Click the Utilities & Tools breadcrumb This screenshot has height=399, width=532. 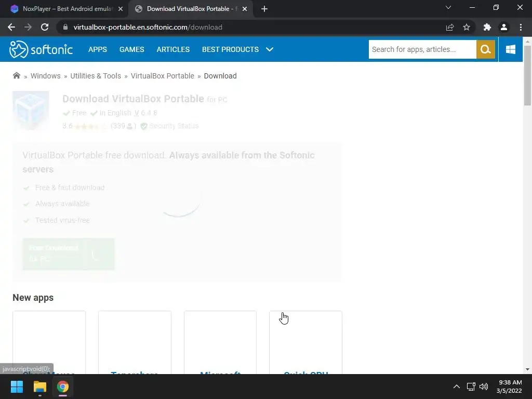point(96,76)
